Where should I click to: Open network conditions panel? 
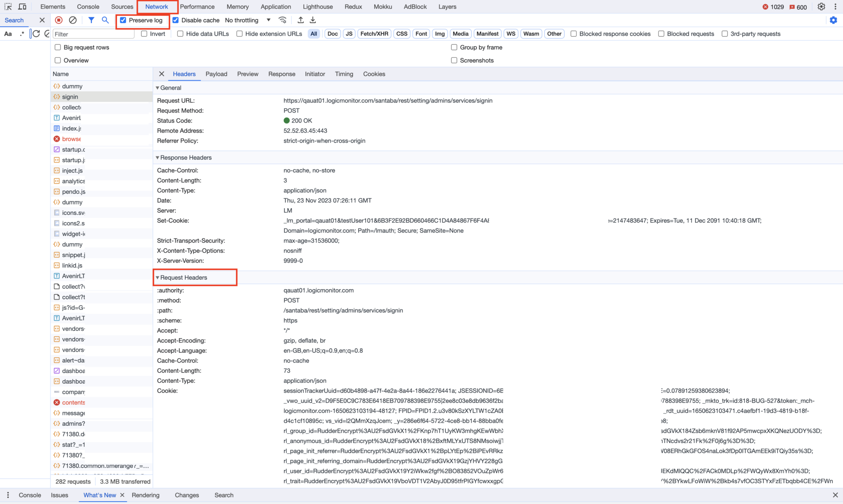click(282, 20)
